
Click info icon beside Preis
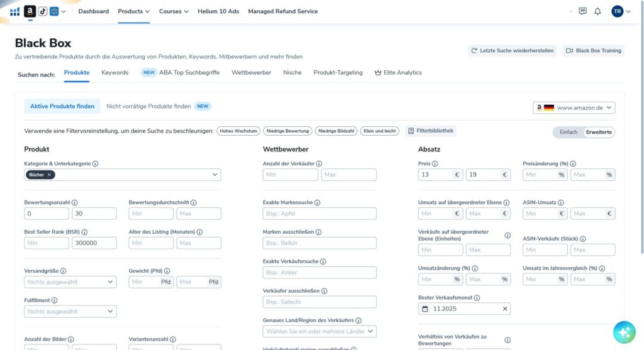click(x=435, y=164)
